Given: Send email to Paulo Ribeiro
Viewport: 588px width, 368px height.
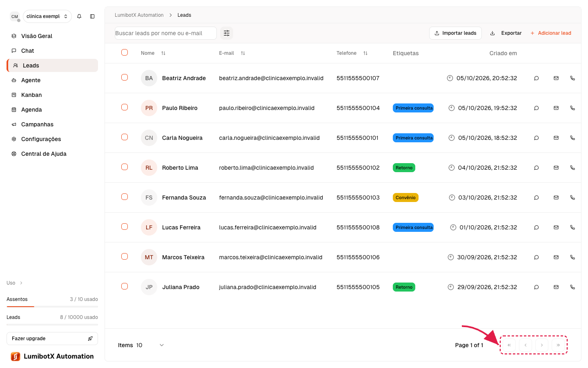Looking at the screenshot, I should click(556, 108).
